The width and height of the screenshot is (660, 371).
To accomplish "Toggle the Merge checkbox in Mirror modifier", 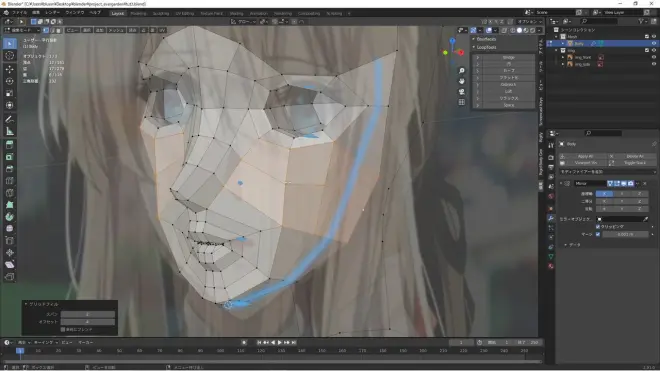I will tap(598, 234).
